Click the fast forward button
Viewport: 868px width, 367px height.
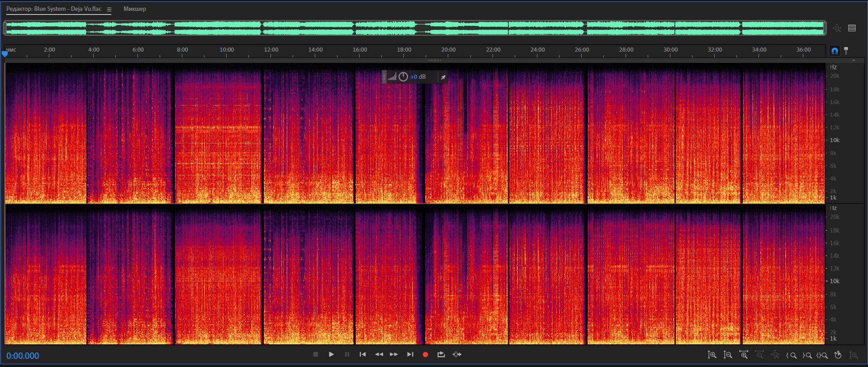click(x=394, y=355)
